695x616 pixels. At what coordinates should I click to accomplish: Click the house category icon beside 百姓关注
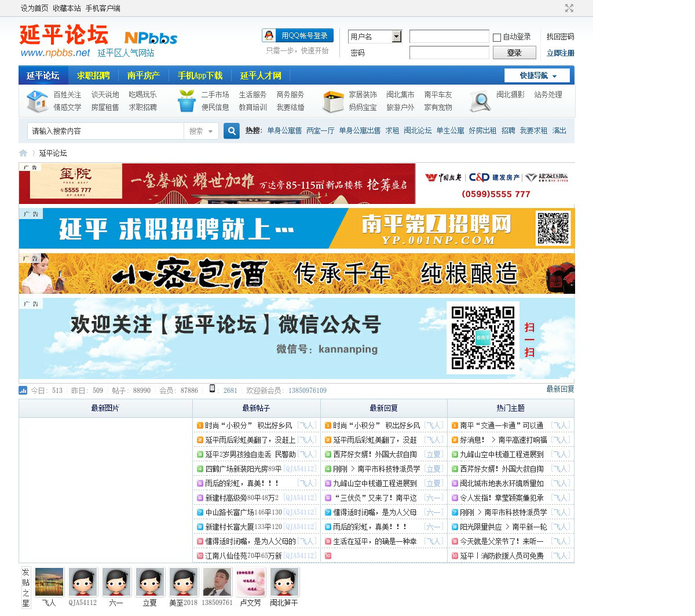(37, 101)
